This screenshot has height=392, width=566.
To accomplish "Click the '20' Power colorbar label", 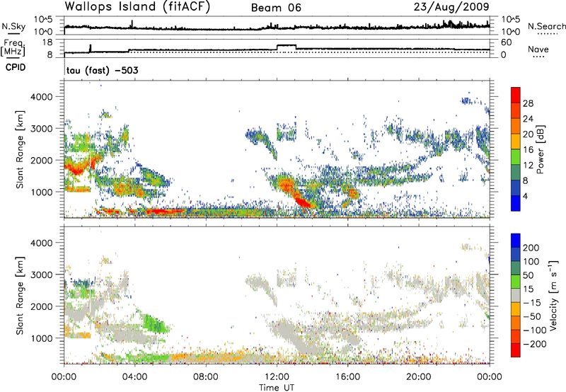I will click(x=528, y=134).
